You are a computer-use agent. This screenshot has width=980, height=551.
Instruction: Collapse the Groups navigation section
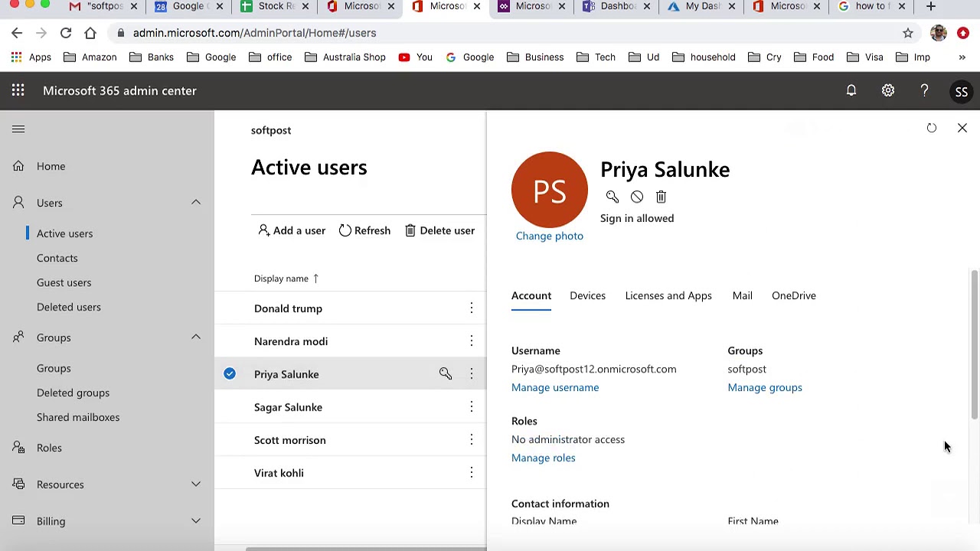pos(196,337)
